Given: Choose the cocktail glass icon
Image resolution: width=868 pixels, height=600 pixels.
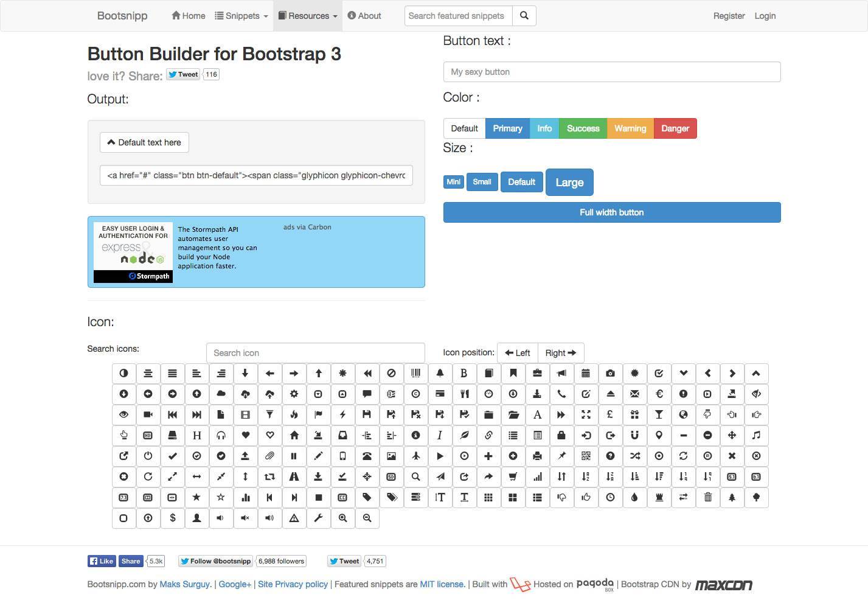Looking at the screenshot, I should (x=659, y=414).
